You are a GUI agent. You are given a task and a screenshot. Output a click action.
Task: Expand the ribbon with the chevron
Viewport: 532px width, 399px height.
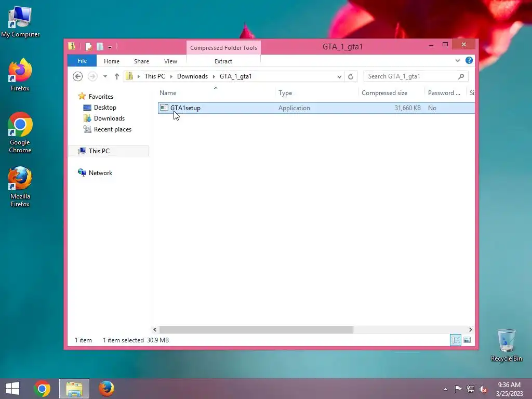pyautogui.click(x=457, y=60)
